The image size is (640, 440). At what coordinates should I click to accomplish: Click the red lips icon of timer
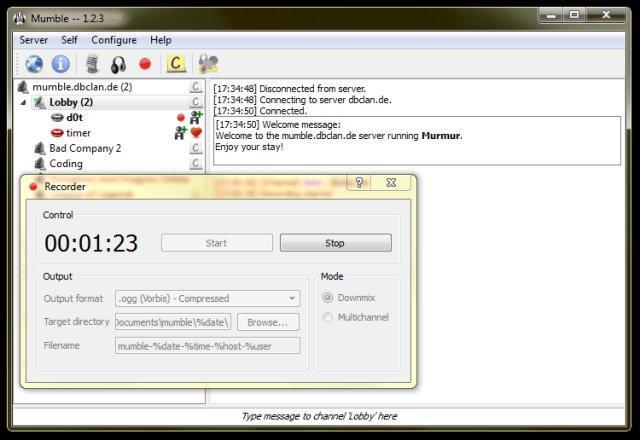57,133
